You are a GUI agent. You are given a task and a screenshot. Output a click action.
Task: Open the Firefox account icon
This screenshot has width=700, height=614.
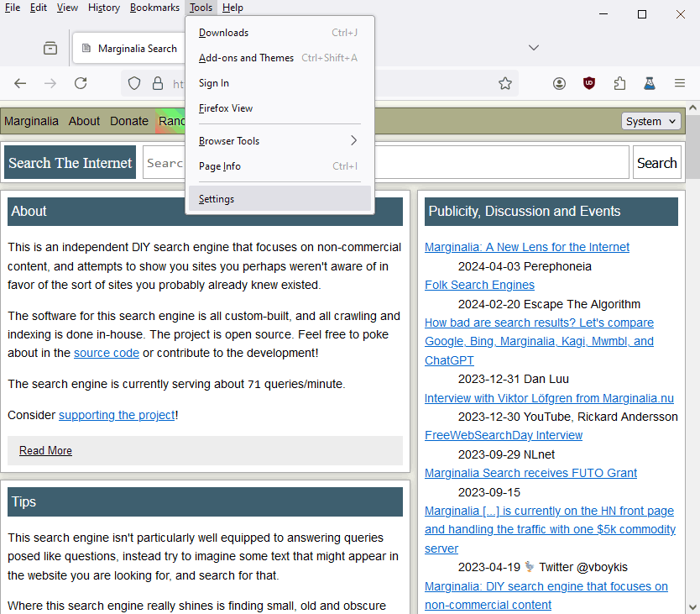pos(559,83)
